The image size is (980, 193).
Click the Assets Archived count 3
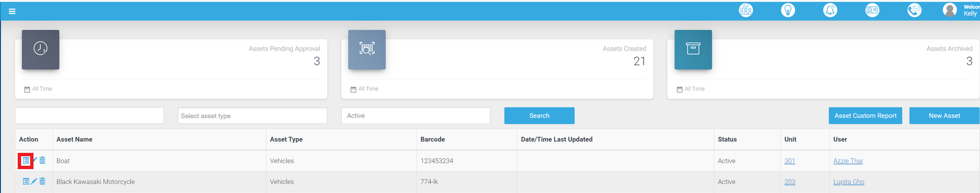point(969,61)
